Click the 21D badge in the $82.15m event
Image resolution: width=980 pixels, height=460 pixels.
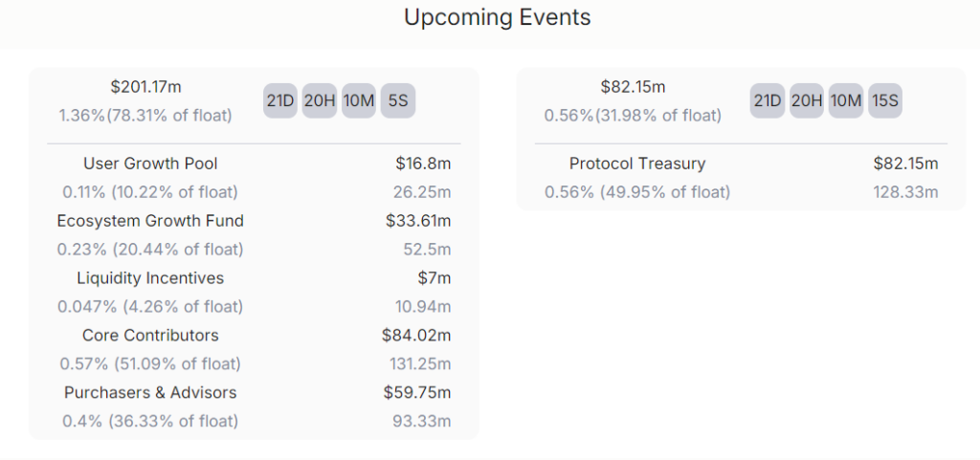(x=768, y=100)
